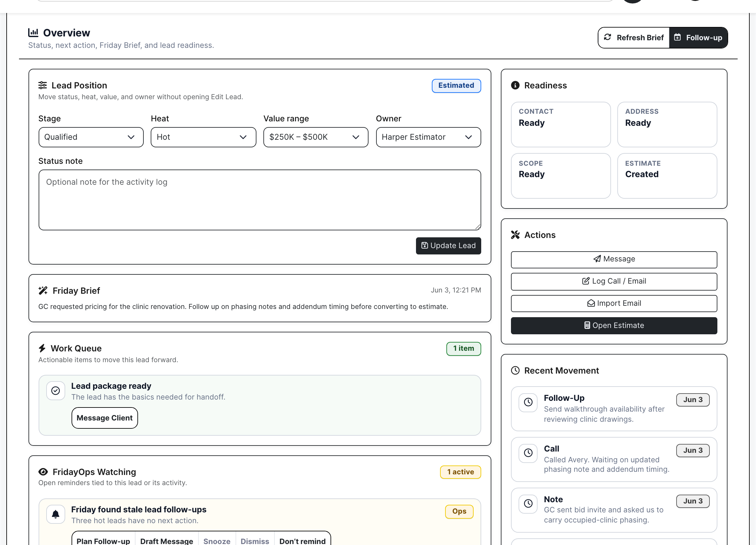Click the Address Ready readiness card
Viewport: 756px width, 545px height.
(667, 125)
